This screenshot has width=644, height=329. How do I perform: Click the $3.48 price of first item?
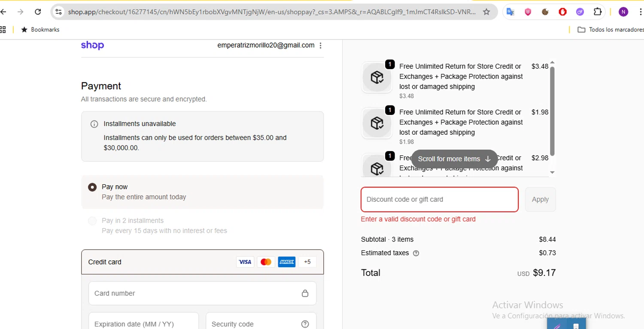(540, 66)
